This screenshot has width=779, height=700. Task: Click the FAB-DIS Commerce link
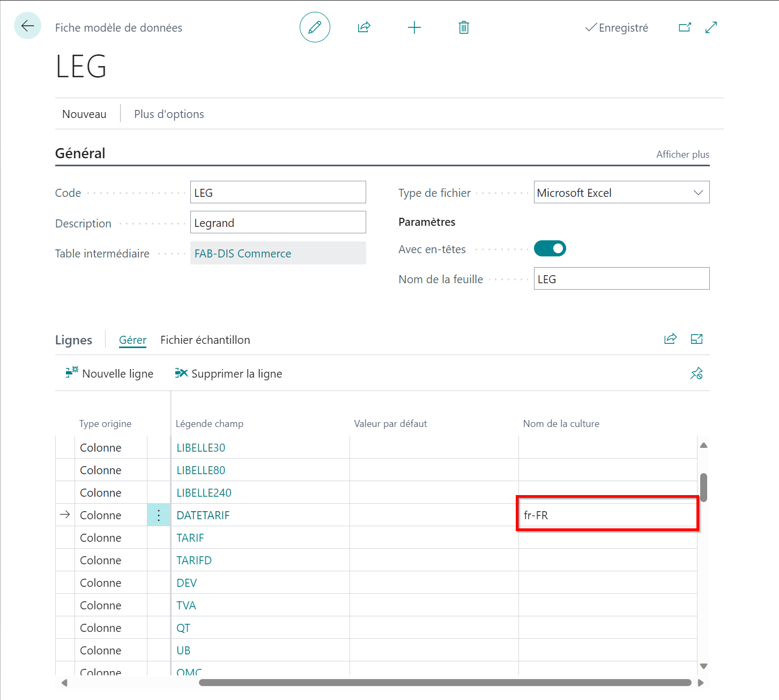(243, 254)
